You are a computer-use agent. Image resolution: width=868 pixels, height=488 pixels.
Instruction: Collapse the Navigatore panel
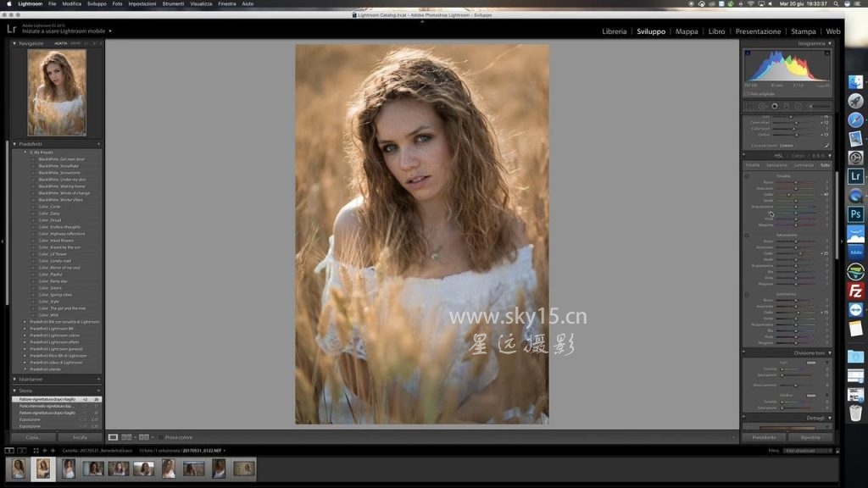tap(14, 43)
